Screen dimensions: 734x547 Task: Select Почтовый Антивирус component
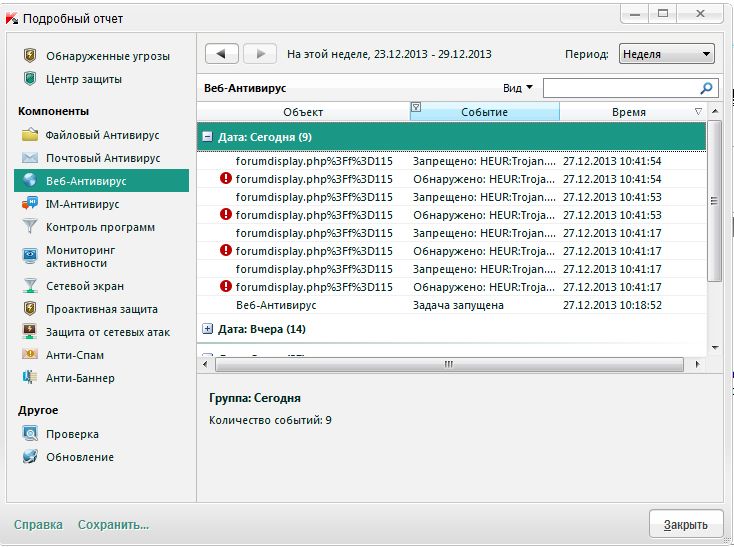(x=103, y=158)
